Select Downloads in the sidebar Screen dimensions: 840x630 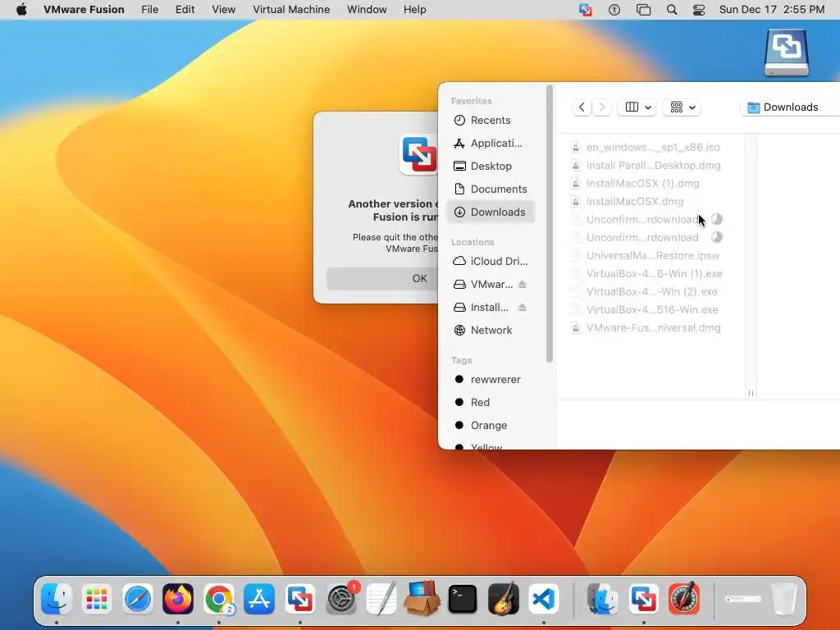pyautogui.click(x=491, y=212)
